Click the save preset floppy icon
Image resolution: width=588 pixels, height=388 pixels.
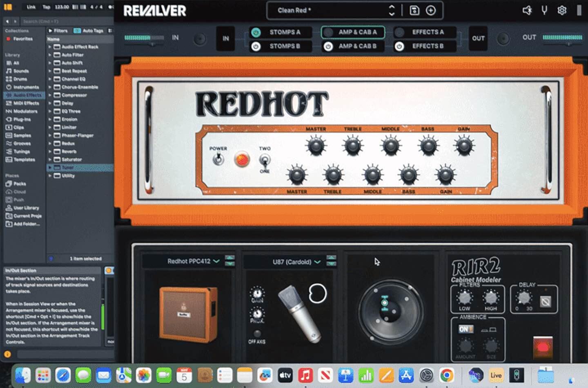[x=414, y=11]
